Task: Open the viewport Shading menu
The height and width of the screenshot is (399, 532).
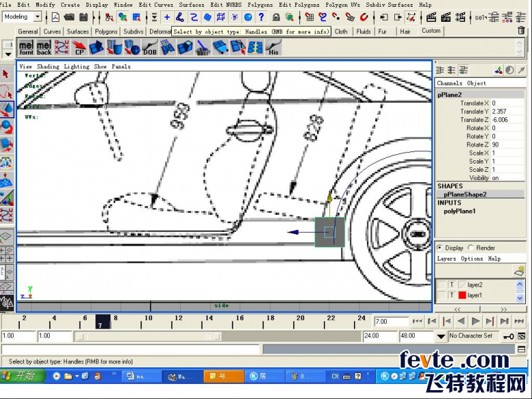Action: (48, 67)
